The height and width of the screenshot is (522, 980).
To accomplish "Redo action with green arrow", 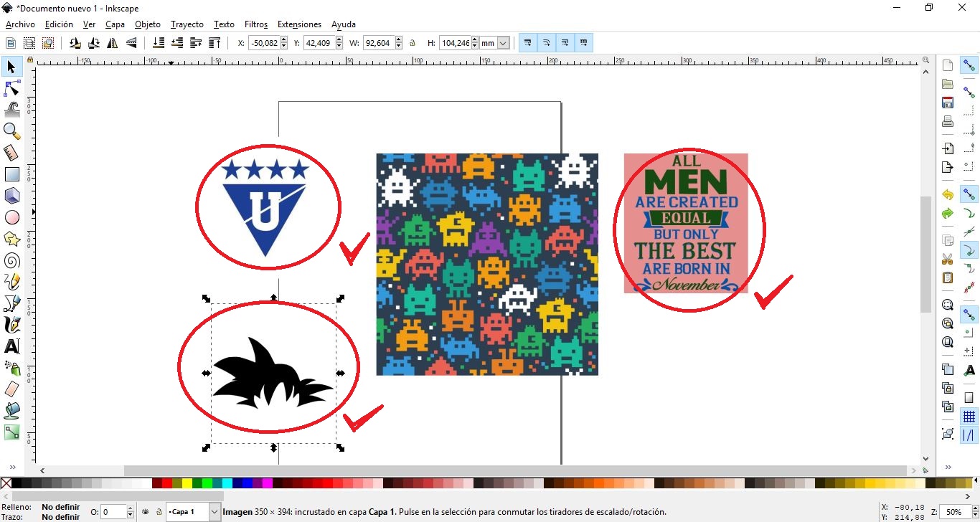I will pyautogui.click(x=948, y=214).
